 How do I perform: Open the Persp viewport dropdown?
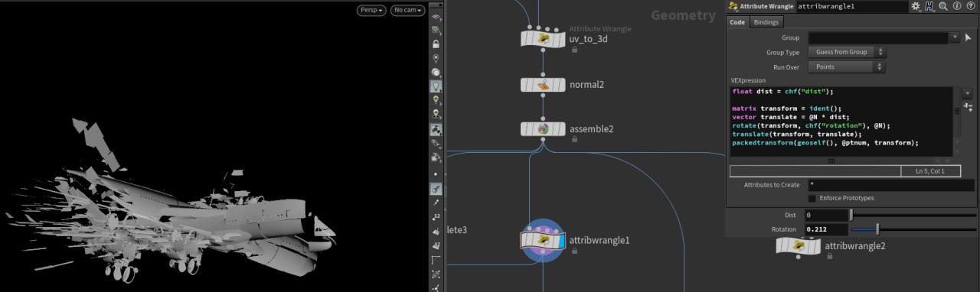click(x=371, y=10)
